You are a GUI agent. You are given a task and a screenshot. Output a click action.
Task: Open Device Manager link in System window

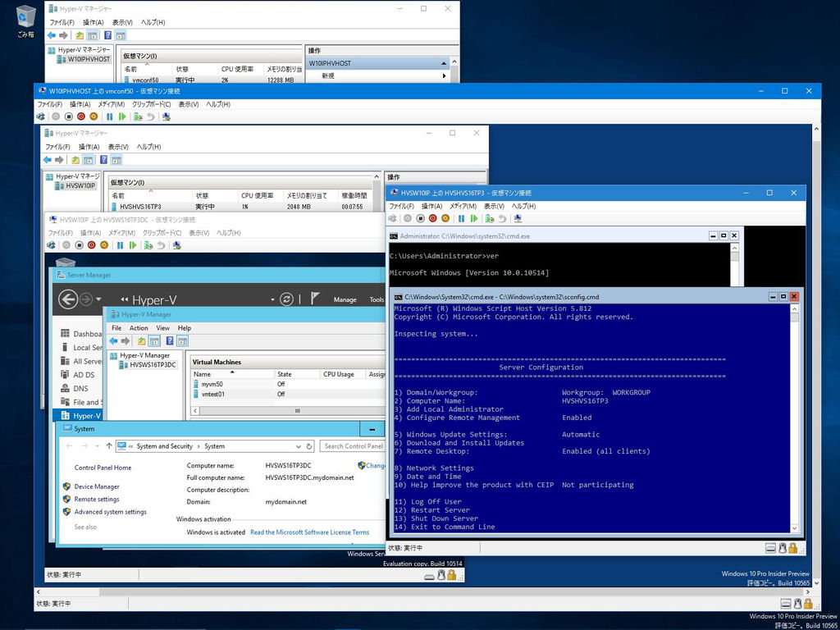[x=97, y=486]
